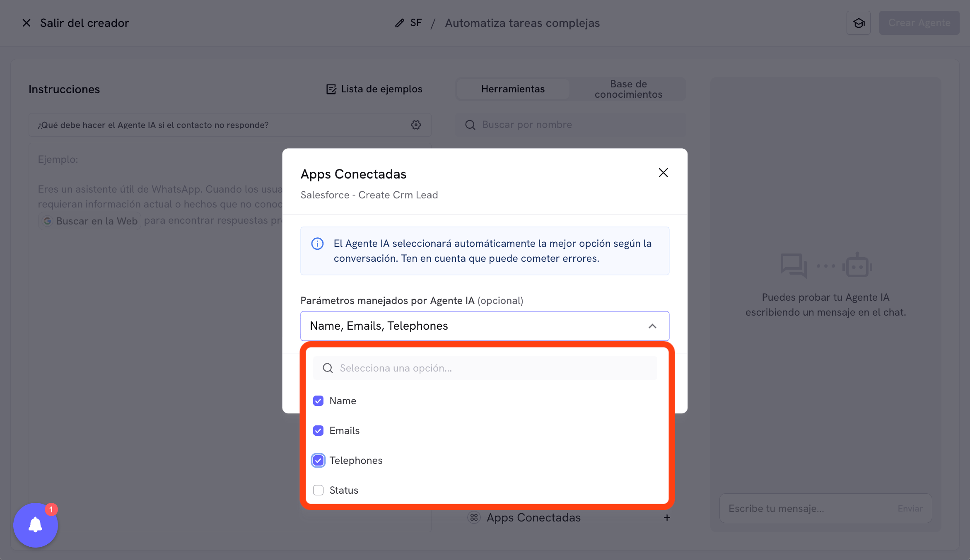Viewport: 970px width, 560px height.
Task: Check the Status checkbox
Action: coord(318,490)
